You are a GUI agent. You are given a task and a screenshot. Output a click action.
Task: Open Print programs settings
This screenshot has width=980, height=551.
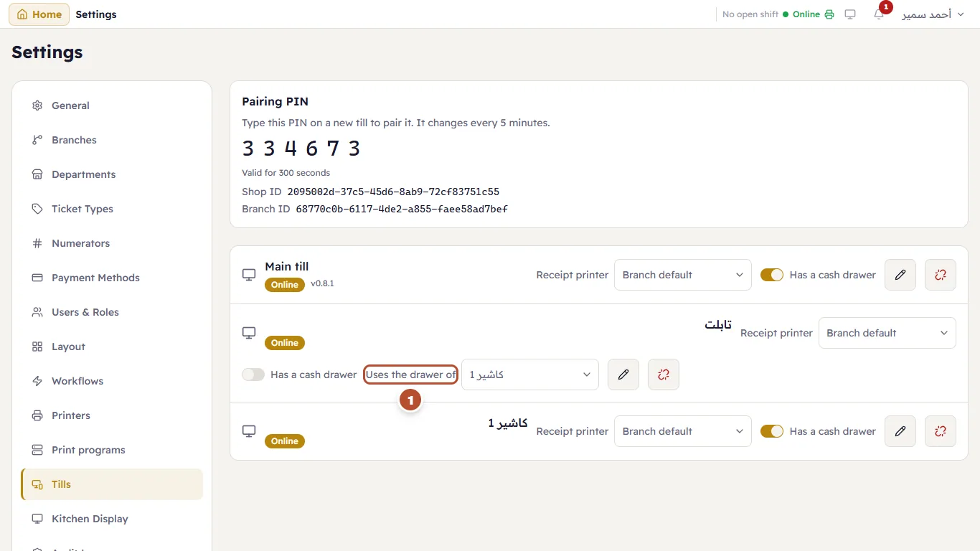[x=112, y=450]
